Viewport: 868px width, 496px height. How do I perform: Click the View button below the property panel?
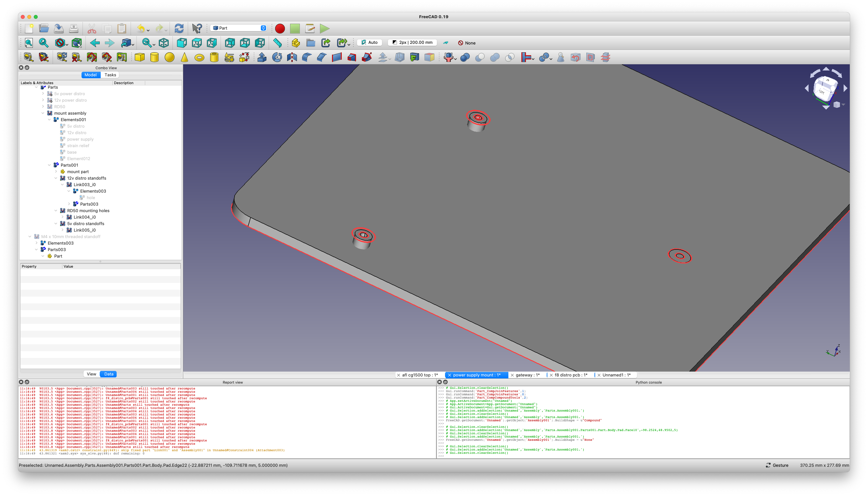[91, 374]
